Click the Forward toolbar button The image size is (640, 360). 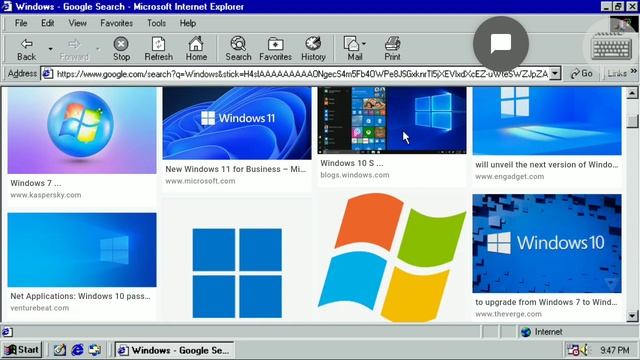tap(74, 49)
